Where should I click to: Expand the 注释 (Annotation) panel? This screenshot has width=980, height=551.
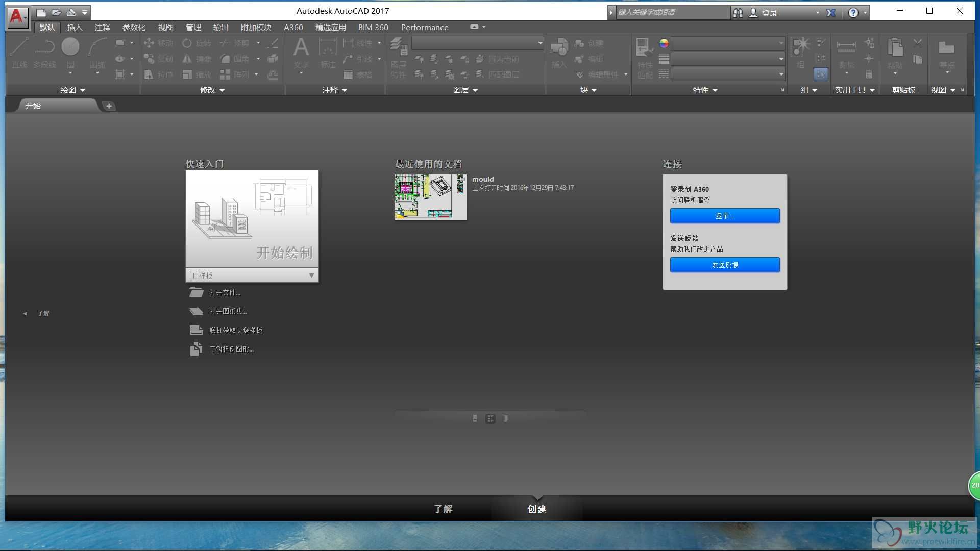tap(334, 90)
